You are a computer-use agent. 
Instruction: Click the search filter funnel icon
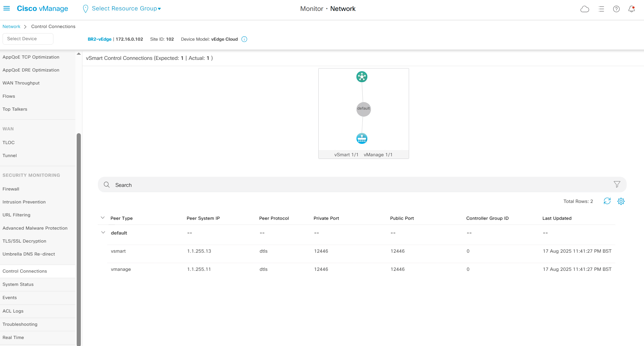click(617, 184)
